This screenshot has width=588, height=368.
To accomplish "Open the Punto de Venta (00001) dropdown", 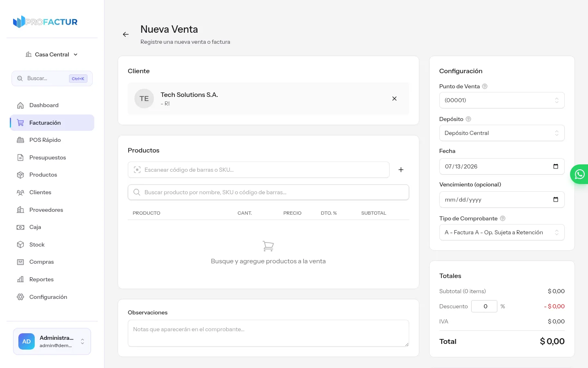I will pyautogui.click(x=502, y=100).
